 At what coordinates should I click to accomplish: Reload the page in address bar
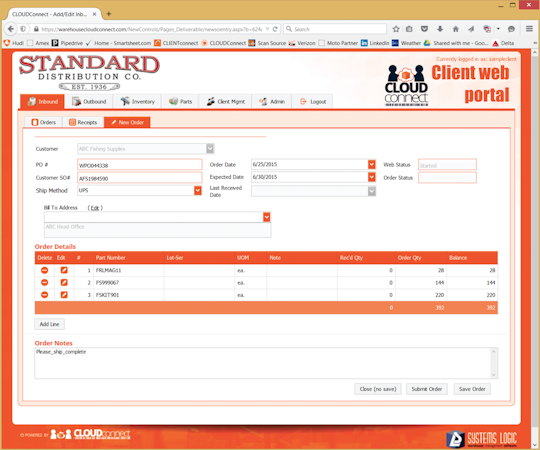click(275, 29)
